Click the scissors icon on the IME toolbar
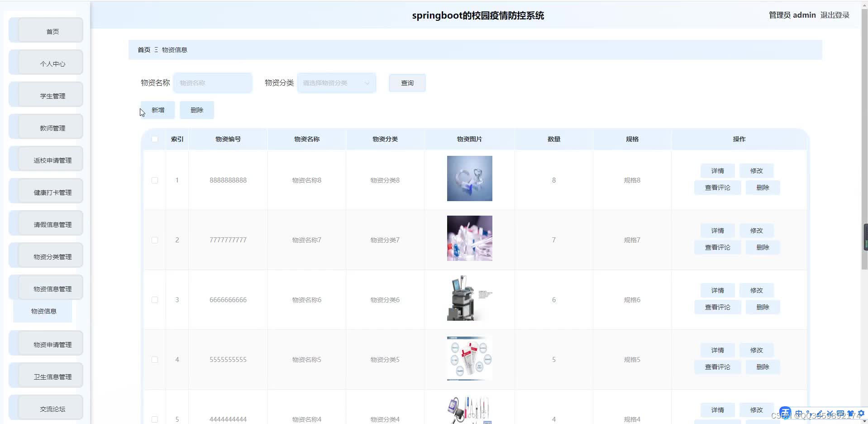 click(830, 414)
